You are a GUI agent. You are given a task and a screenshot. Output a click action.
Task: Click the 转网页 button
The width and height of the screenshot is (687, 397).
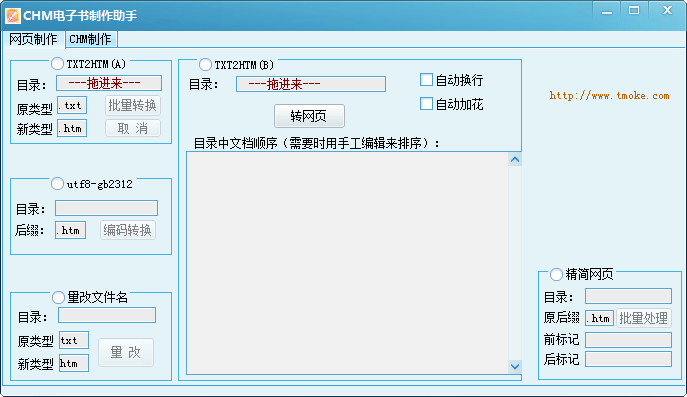pyautogui.click(x=309, y=116)
